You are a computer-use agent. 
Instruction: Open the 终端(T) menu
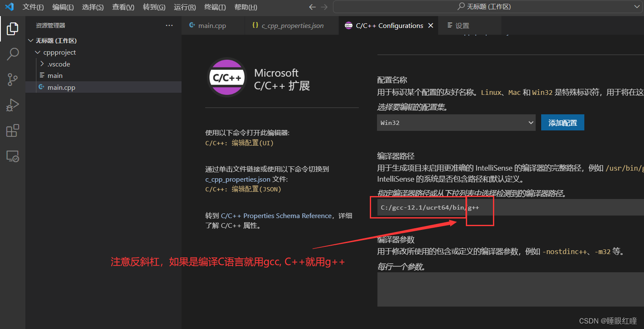(x=215, y=7)
